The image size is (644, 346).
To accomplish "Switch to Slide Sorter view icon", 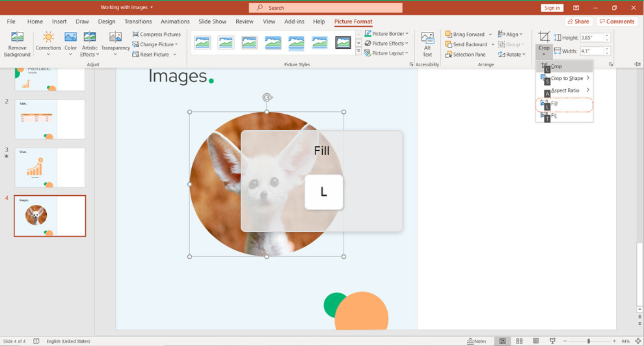I will (x=519, y=341).
